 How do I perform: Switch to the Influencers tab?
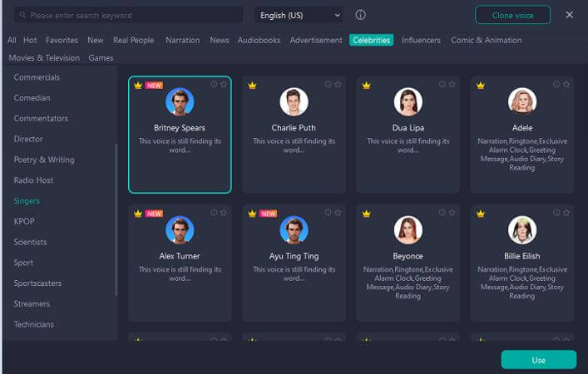tap(421, 40)
